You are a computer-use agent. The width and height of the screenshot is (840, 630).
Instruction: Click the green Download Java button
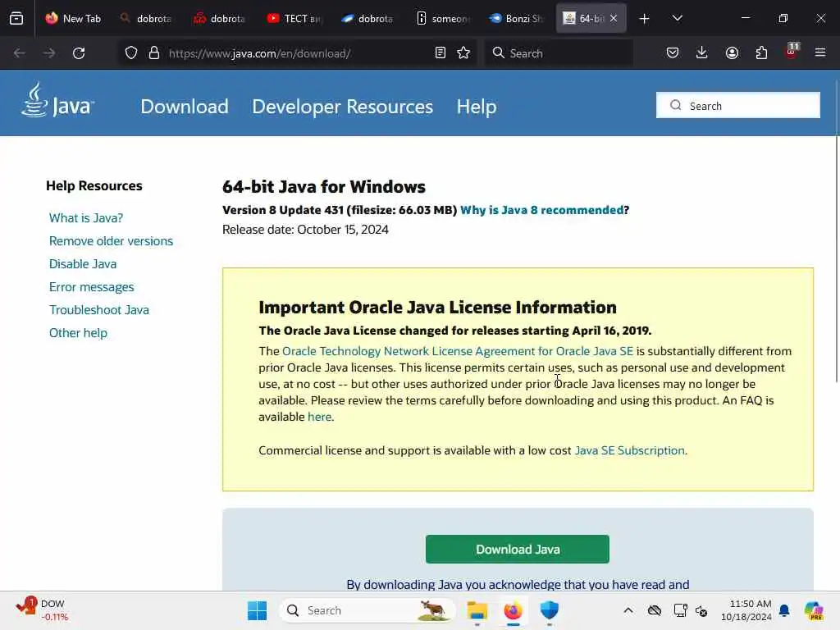point(518,549)
